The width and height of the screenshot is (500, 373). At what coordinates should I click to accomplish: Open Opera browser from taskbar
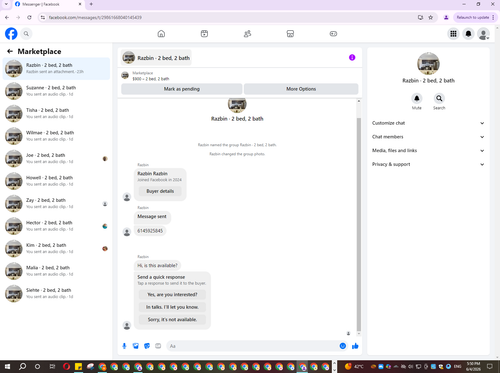66,367
